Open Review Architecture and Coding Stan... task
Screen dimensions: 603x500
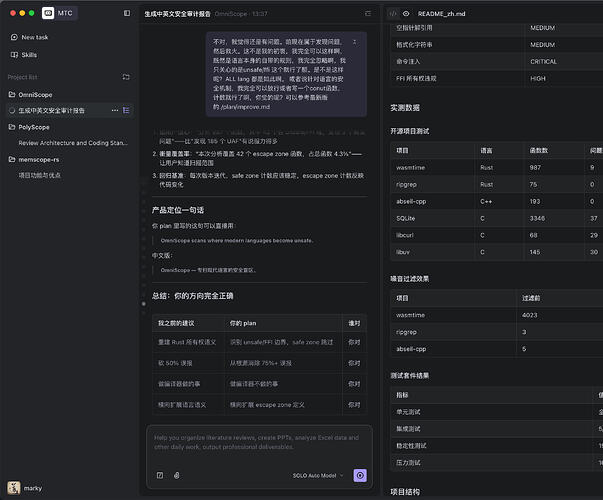point(73,143)
